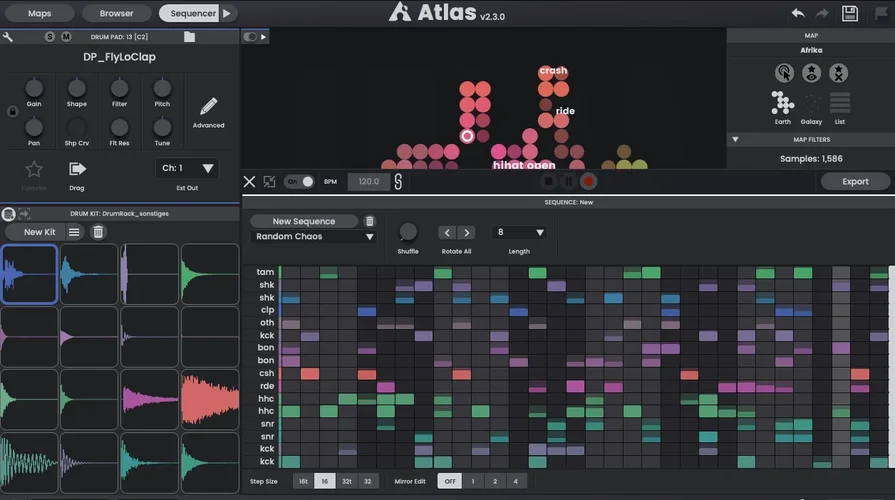Click the Gain knob
This screenshot has width=895, height=500.
pyautogui.click(x=34, y=88)
